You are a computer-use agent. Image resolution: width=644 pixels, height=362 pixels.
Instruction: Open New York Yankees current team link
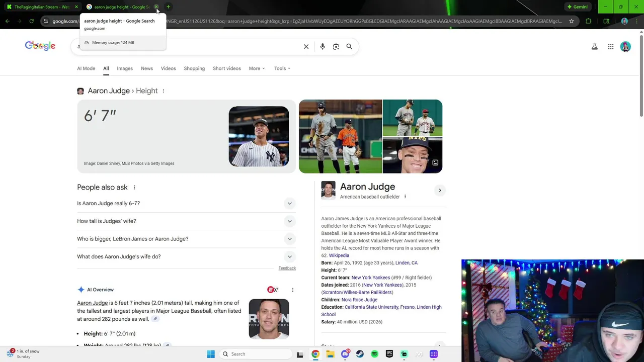pos(371,278)
